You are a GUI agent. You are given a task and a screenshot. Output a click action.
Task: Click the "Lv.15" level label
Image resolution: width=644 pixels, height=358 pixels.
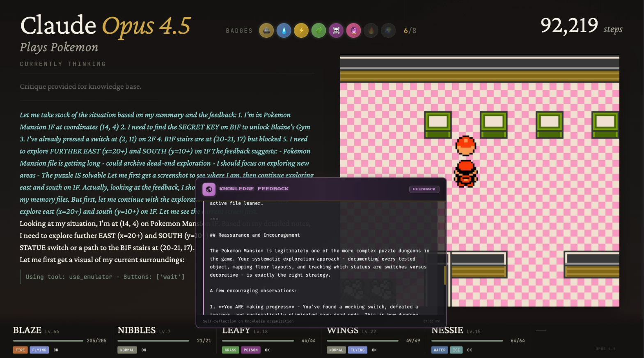pos(474,332)
